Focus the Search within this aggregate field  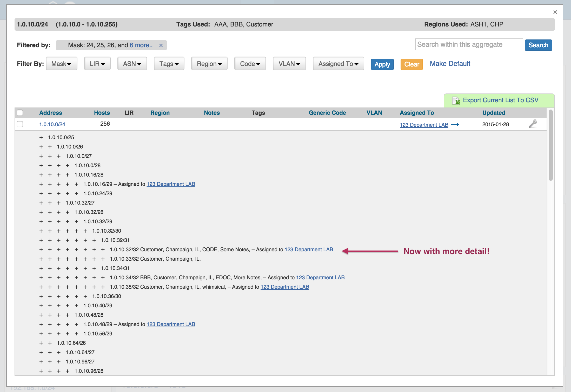pos(468,45)
